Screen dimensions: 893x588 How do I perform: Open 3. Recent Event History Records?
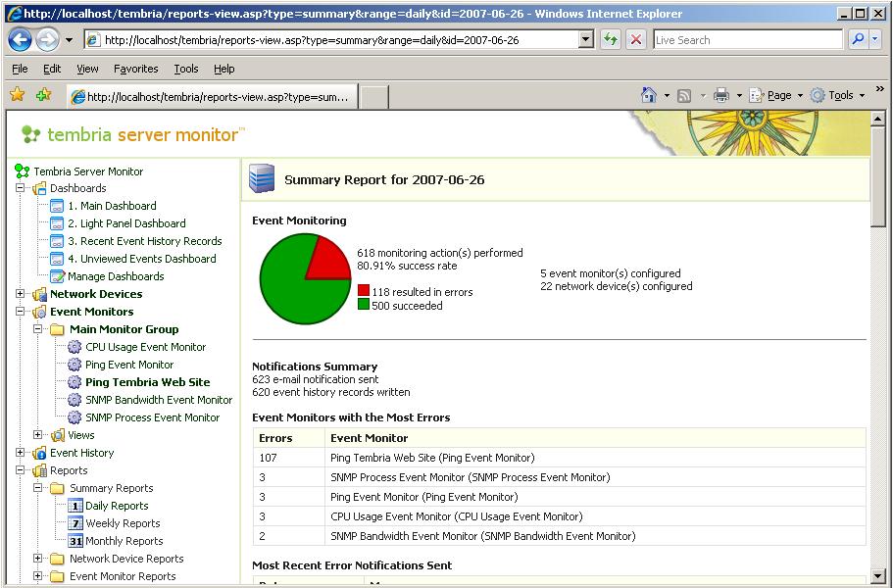tap(145, 241)
